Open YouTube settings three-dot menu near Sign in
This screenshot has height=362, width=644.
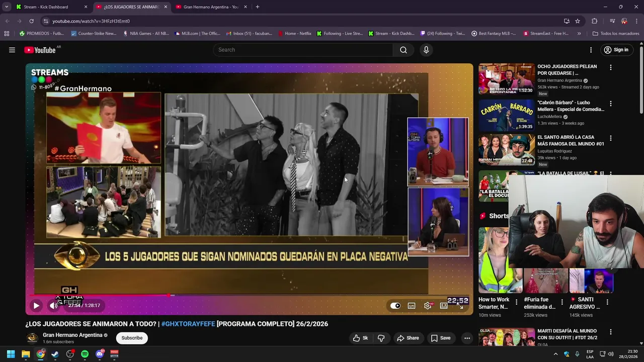(x=591, y=50)
